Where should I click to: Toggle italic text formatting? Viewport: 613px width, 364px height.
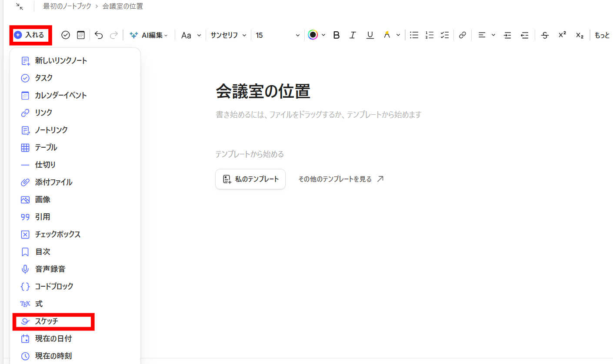point(353,35)
